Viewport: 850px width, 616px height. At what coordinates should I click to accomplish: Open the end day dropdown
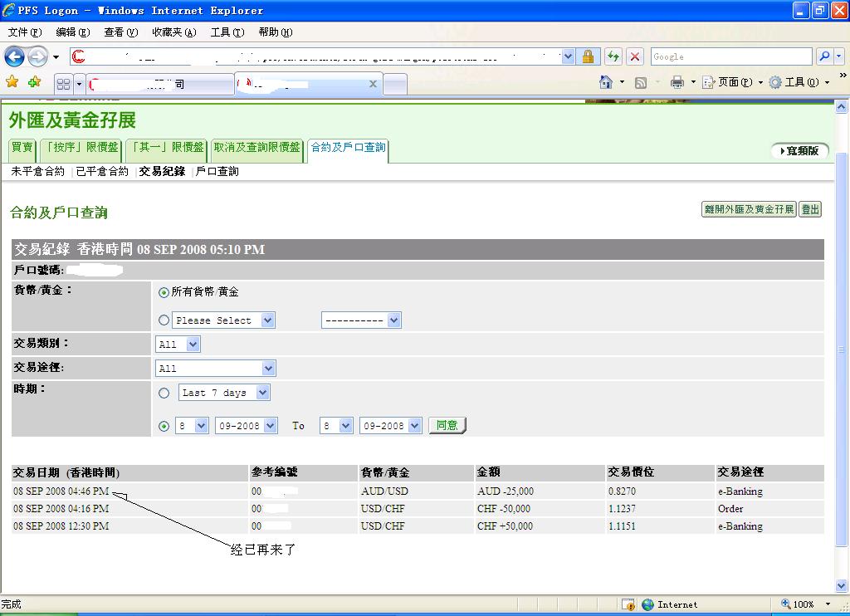[336, 426]
